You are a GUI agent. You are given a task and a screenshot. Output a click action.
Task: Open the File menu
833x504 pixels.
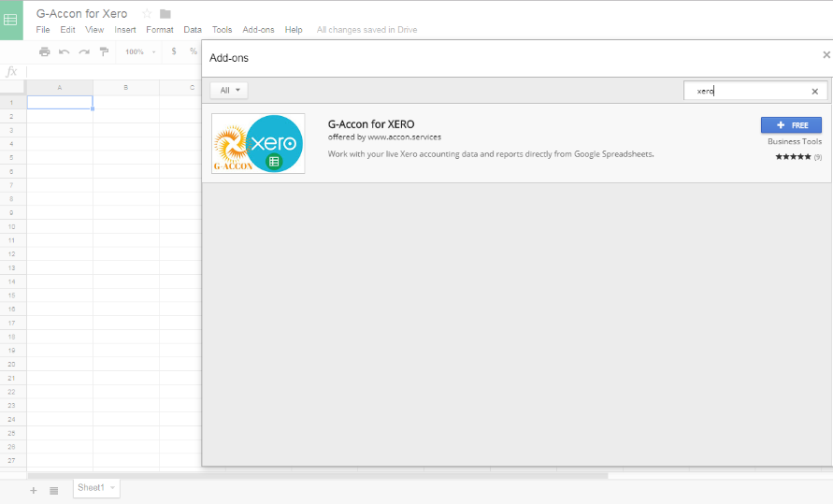coord(43,30)
